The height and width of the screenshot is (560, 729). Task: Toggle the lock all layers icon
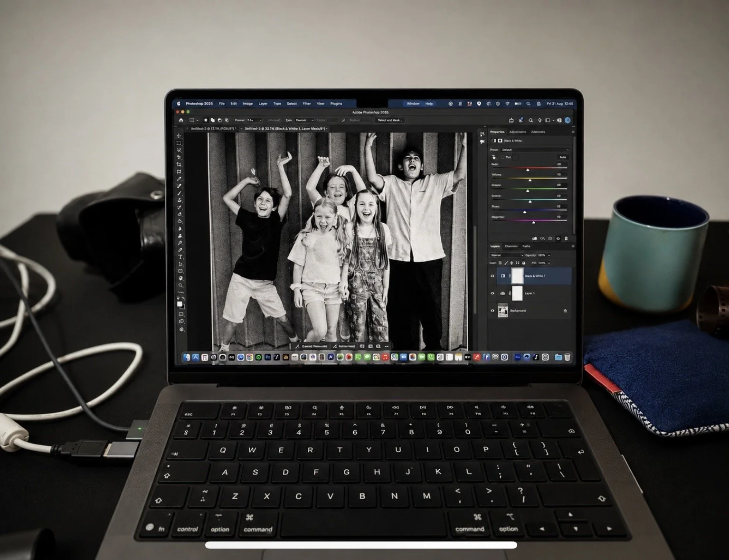524,263
